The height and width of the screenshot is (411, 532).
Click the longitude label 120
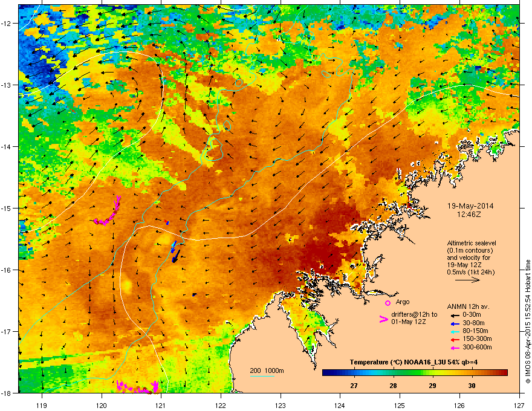(x=102, y=405)
